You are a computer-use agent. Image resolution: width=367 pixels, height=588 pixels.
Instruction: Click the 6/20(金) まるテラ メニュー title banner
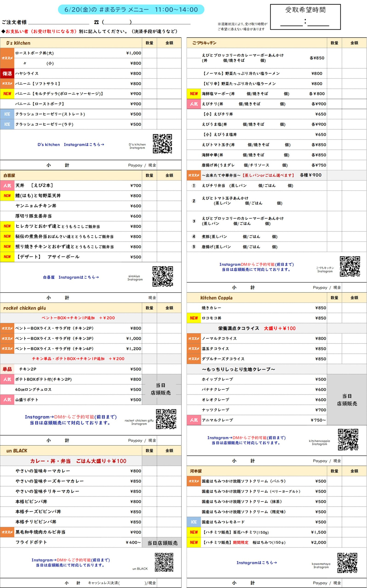(131, 9)
